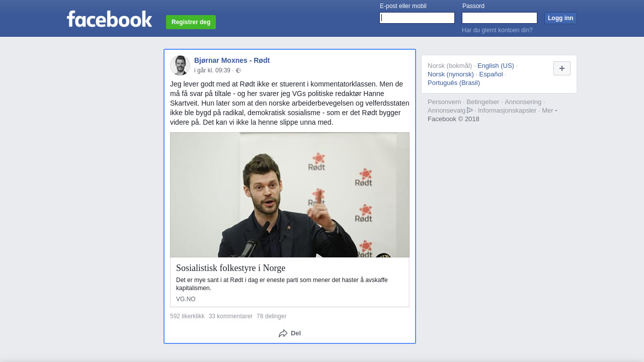Image resolution: width=644 pixels, height=362 pixels.
Task: Click the public globe privacy icon
Action: click(x=238, y=71)
